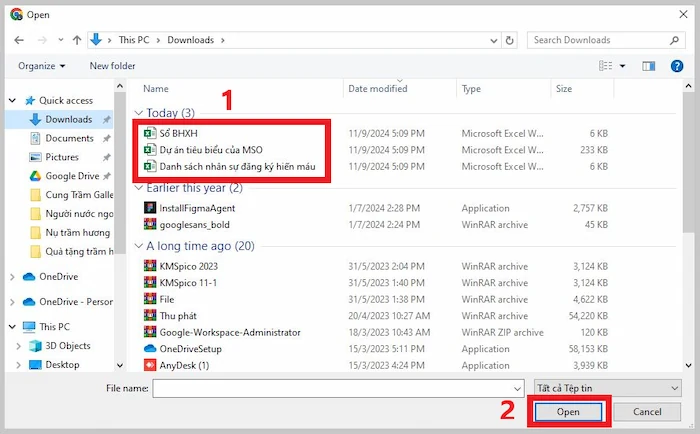This screenshot has width=700, height=434.
Task: Click the search magnifier icon
Action: click(x=675, y=40)
